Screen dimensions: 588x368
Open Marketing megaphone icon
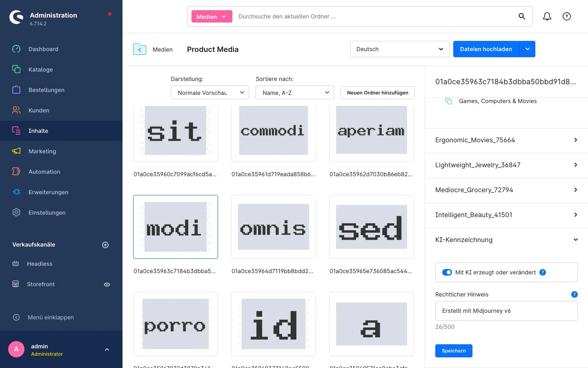tap(16, 151)
